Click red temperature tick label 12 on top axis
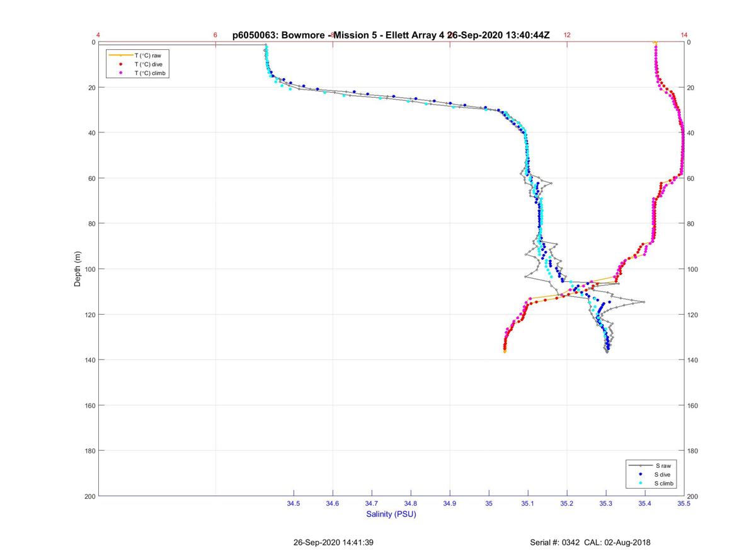756x558 pixels. coord(567,35)
